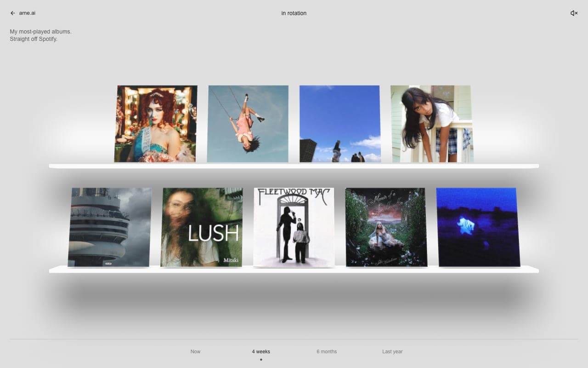Open the tower under stormy clouds album
Image resolution: width=588 pixels, height=368 pixels.
coord(110,227)
